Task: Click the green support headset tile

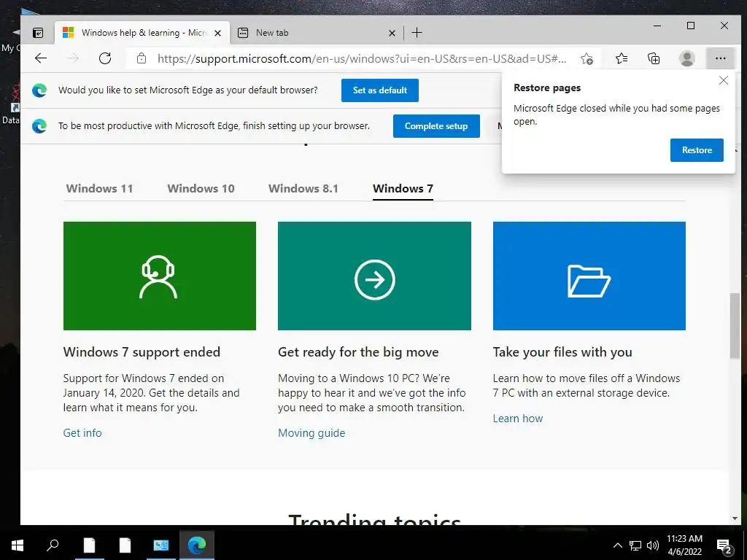Action: click(160, 276)
